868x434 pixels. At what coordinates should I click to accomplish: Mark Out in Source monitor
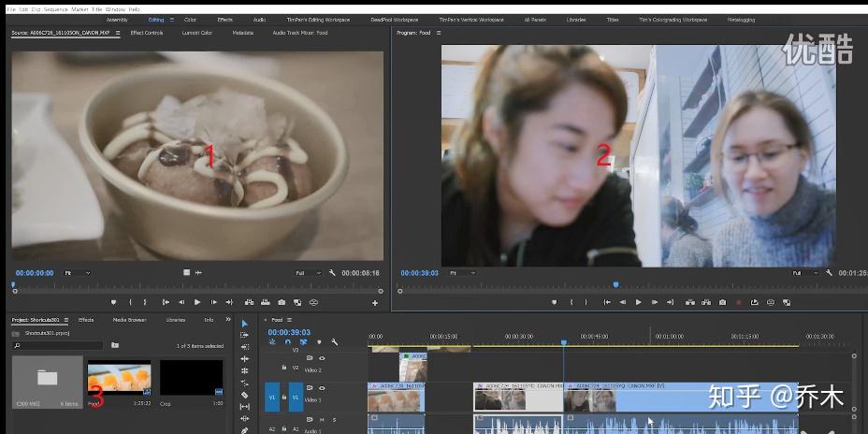[145, 302]
